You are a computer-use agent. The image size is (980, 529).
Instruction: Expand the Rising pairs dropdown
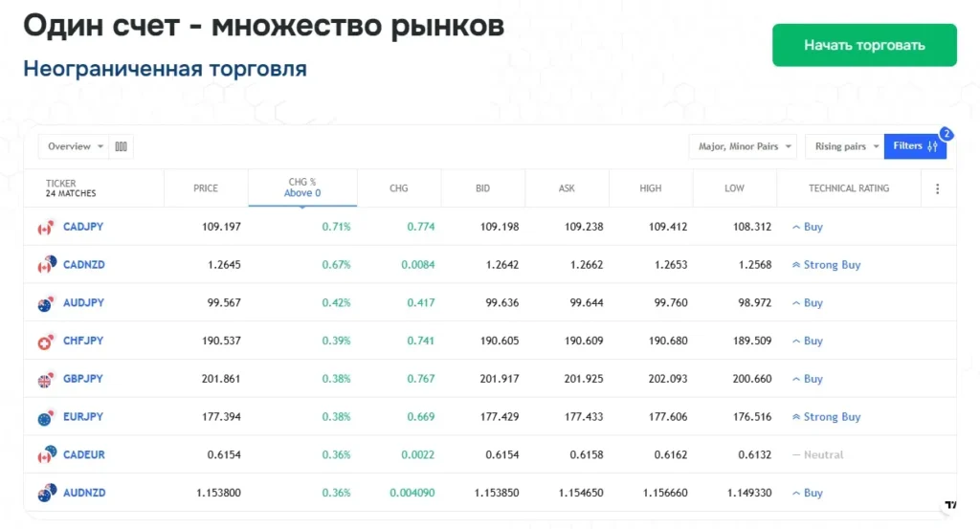[845, 146]
